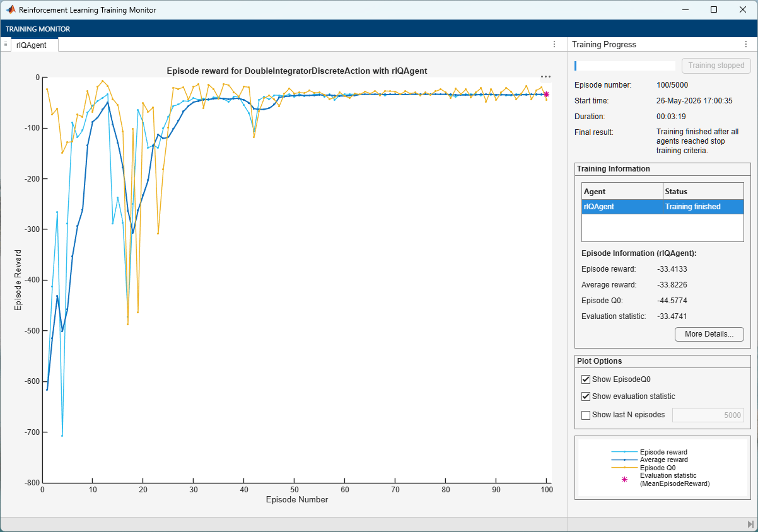Click the training progress bar
Viewport: 758px width, 532px height.
pos(624,66)
